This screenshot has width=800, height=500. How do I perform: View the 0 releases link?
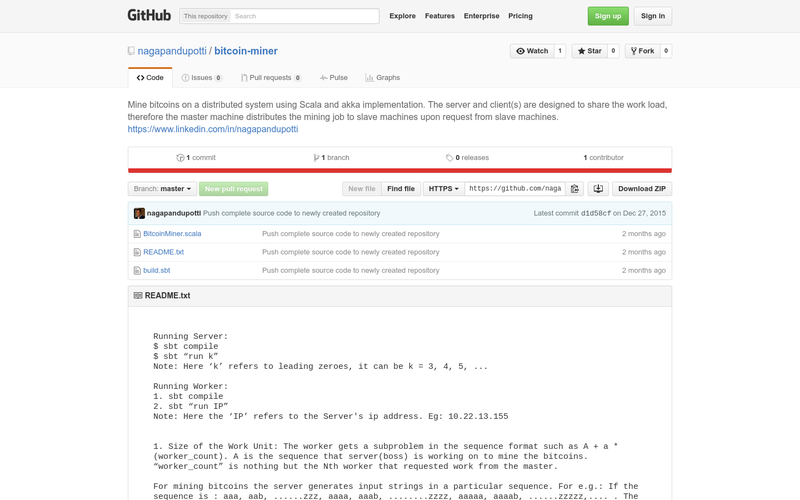pyautogui.click(x=467, y=158)
